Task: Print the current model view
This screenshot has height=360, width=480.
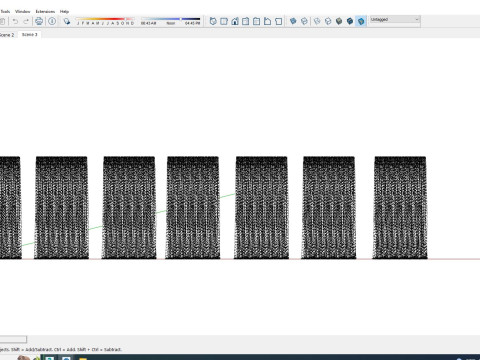Action: 39,21
